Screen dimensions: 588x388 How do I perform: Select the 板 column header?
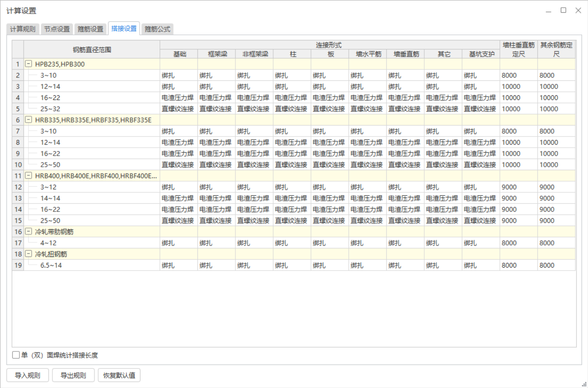pos(331,54)
